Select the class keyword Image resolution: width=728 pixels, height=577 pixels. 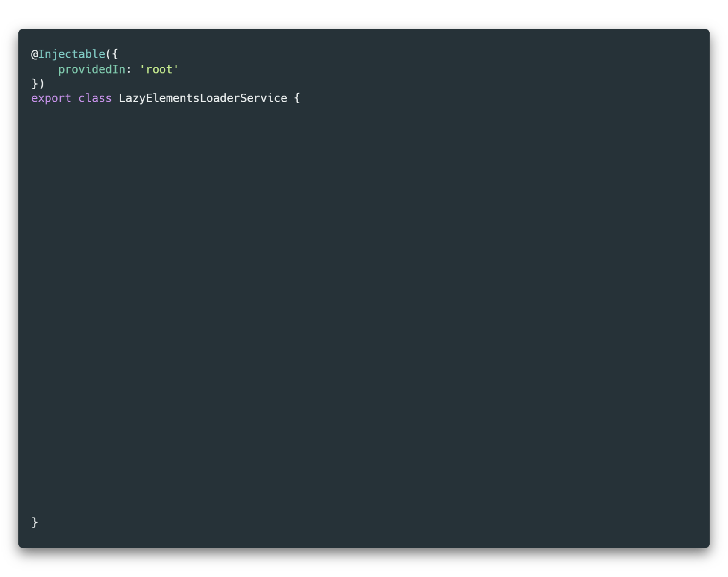(x=95, y=98)
